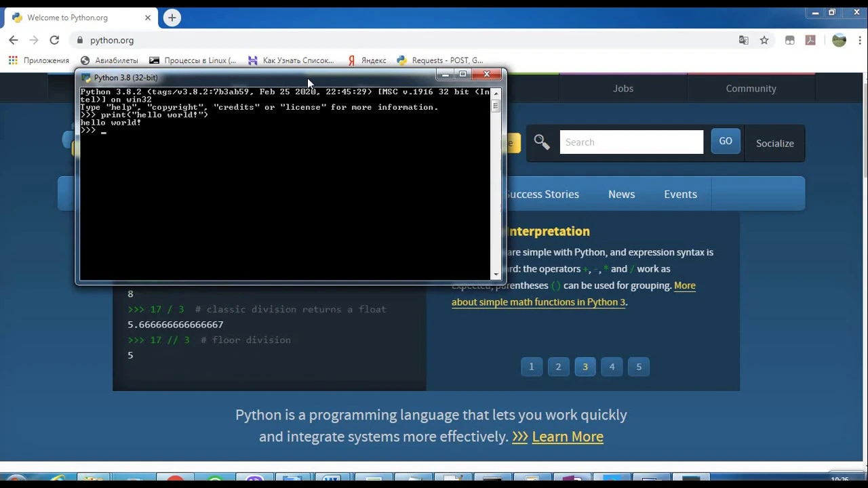Close the Python 3.8 console window
868x488 pixels.
point(487,75)
